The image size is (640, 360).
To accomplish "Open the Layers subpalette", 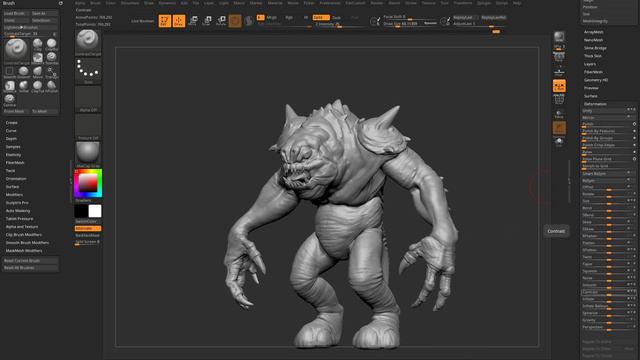I will point(590,64).
